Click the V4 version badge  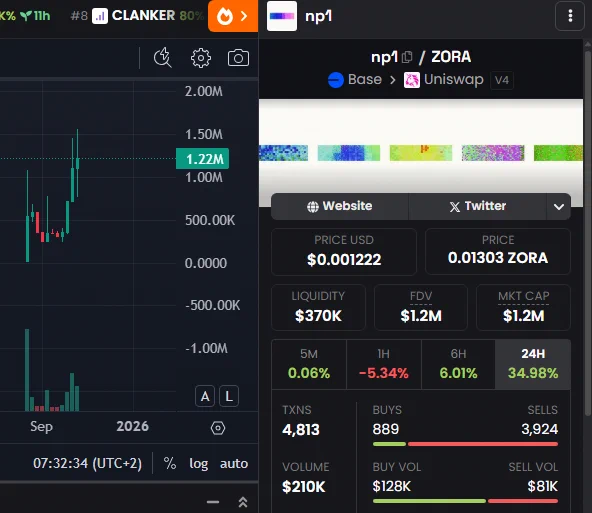pyautogui.click(x=502, y=80)
